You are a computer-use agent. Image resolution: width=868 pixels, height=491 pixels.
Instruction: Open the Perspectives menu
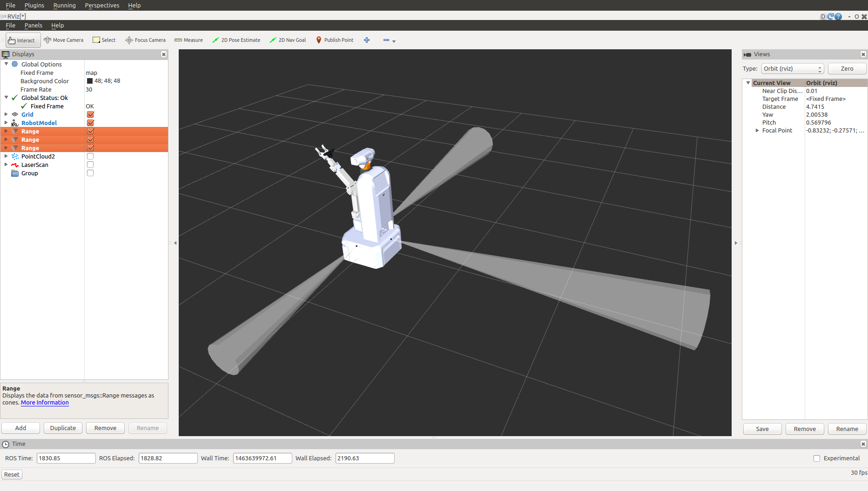point(102,6)
